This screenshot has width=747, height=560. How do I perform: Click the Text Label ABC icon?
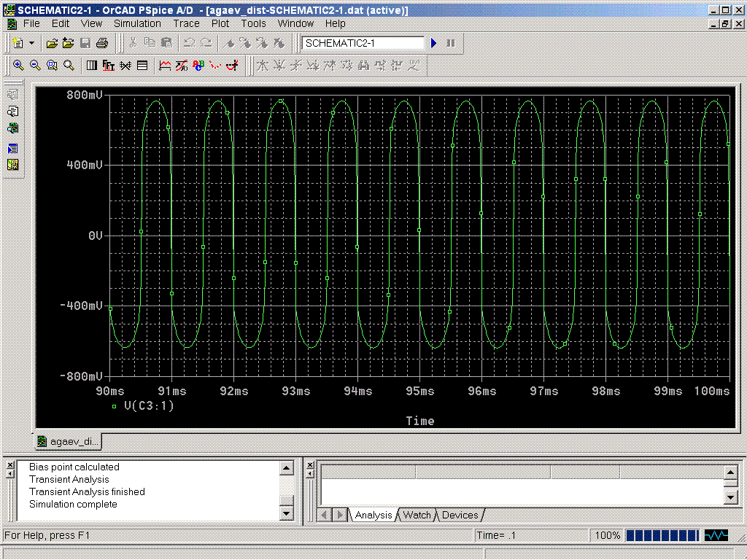[x=198, y=66]
